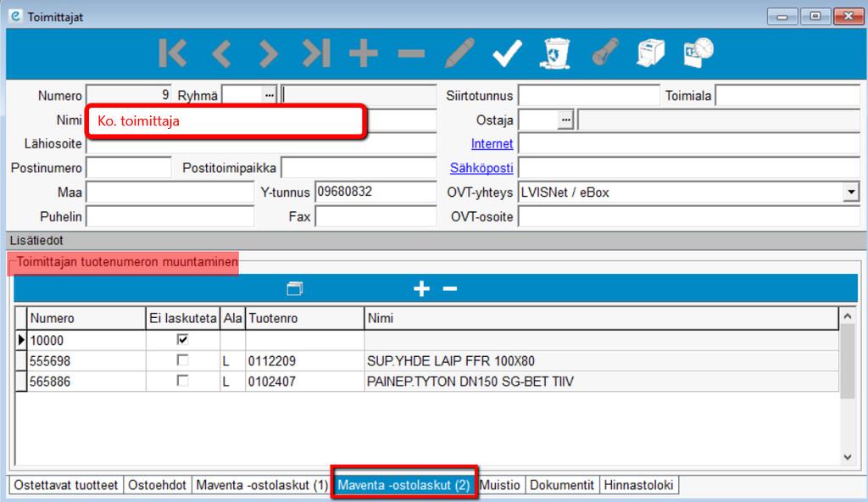Switch to Hinnastoloki tab
Viewport: 868px width, 502px height.
click(639, 485)
